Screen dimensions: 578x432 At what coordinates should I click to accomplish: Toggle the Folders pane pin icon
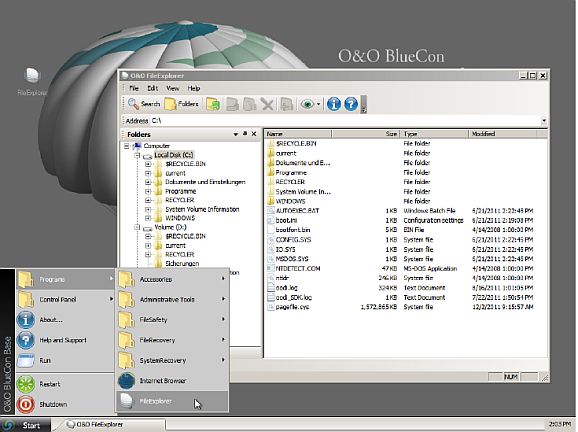[245, 134]
